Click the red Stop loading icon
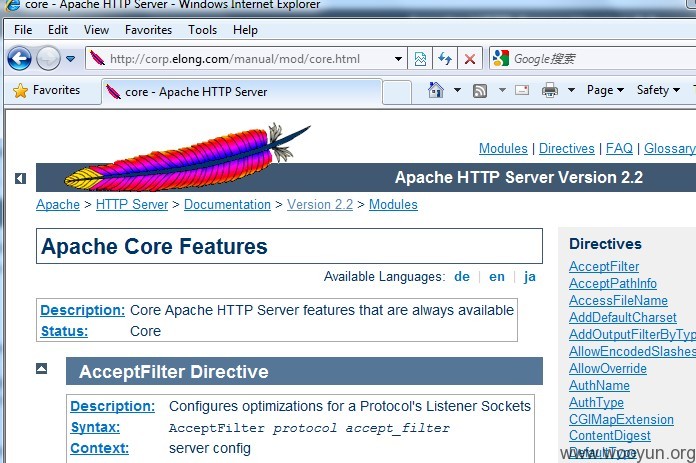Image resolution: width=696 pixels, height=463 pixels. (470, 59)
